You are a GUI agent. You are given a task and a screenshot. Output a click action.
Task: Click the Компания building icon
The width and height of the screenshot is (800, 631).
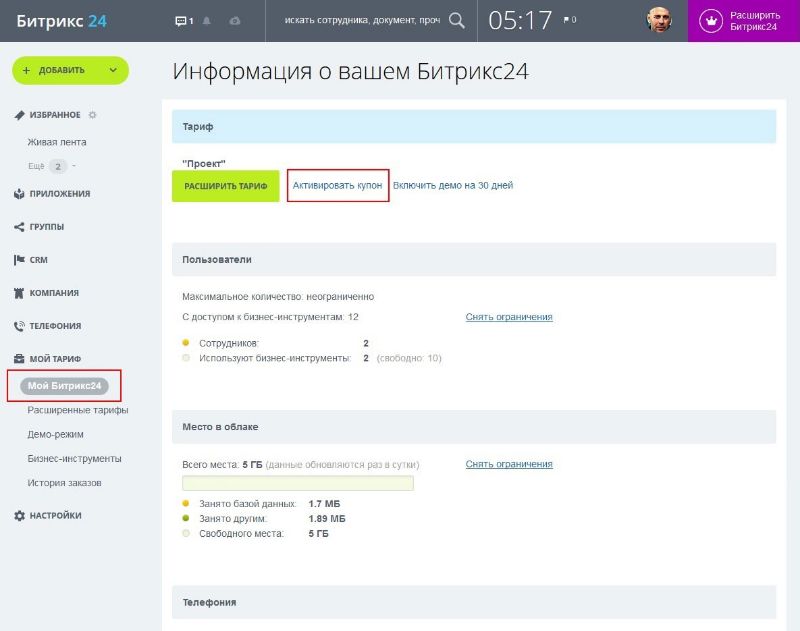(x=19, y=293)
